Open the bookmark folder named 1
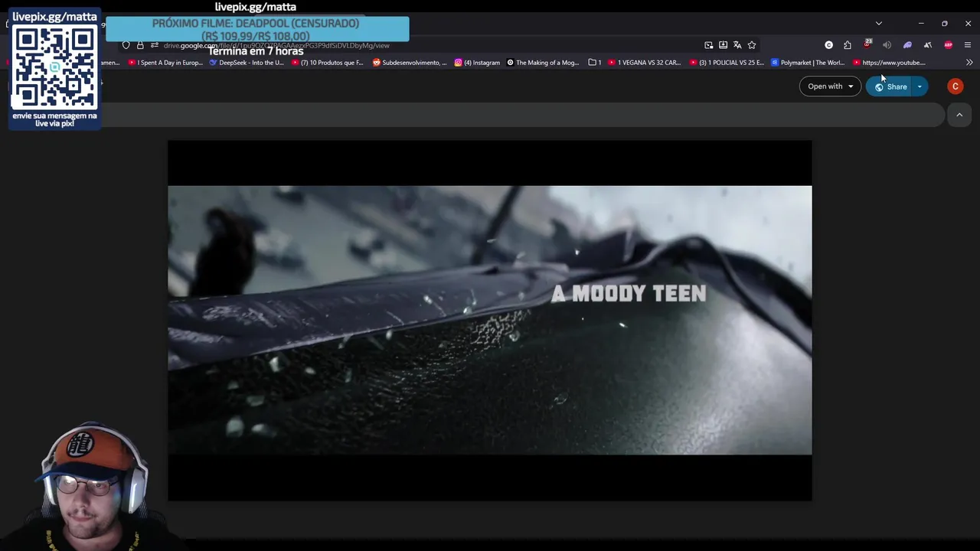This screenshot has width=980, height=551. pyautogui.click(x=595, y=63)
